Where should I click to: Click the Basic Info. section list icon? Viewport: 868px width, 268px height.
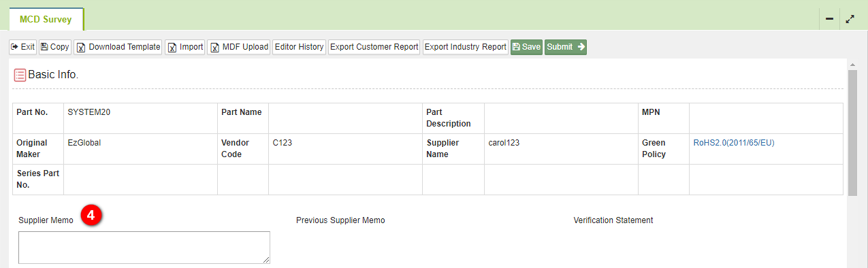[x=20, y=75]
